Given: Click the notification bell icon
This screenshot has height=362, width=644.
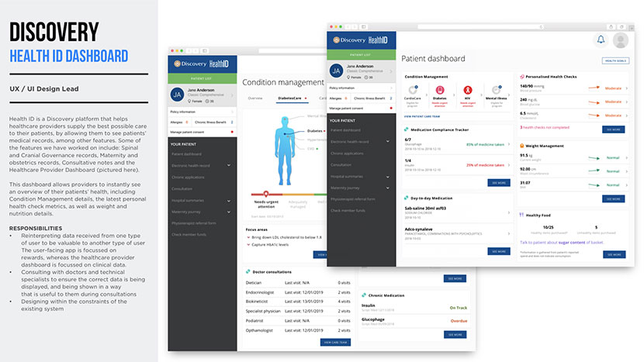Looking at the screenshot, I should pos(600,40).
